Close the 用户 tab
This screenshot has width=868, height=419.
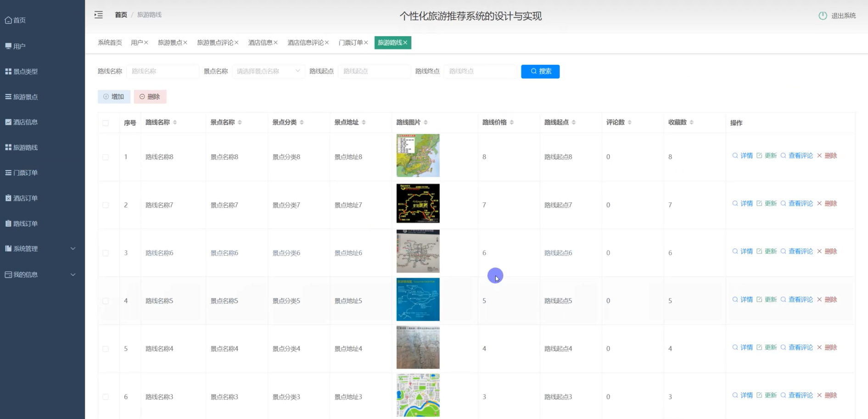pos(146,43)
